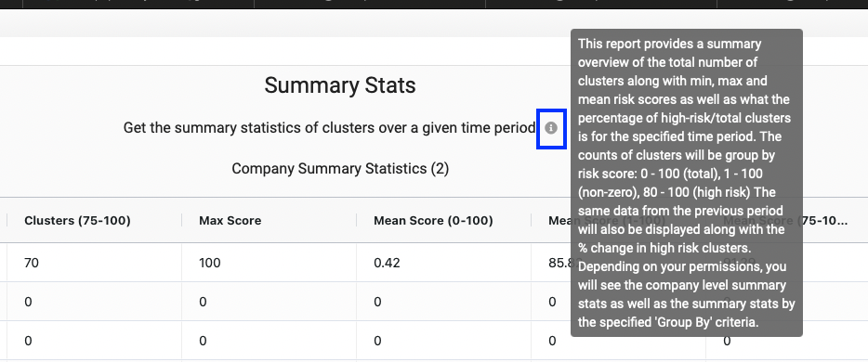Sort by the Max Score column header

[230, 221]
